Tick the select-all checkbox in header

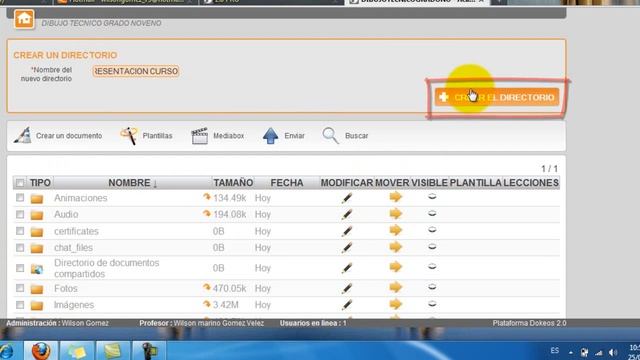point(20,183)
